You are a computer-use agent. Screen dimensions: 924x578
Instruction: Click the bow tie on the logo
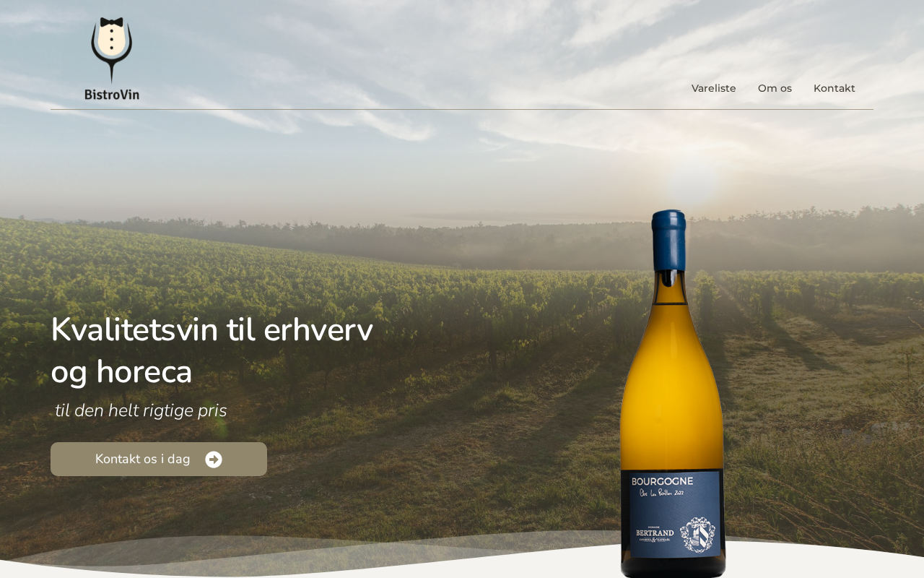(112, 22)
